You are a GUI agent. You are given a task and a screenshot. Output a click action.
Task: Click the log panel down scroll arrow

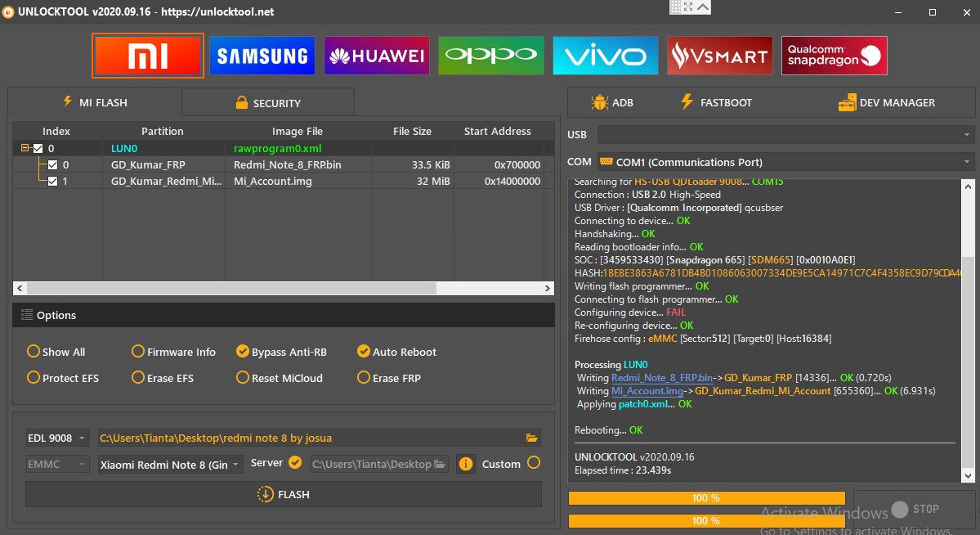968,476
